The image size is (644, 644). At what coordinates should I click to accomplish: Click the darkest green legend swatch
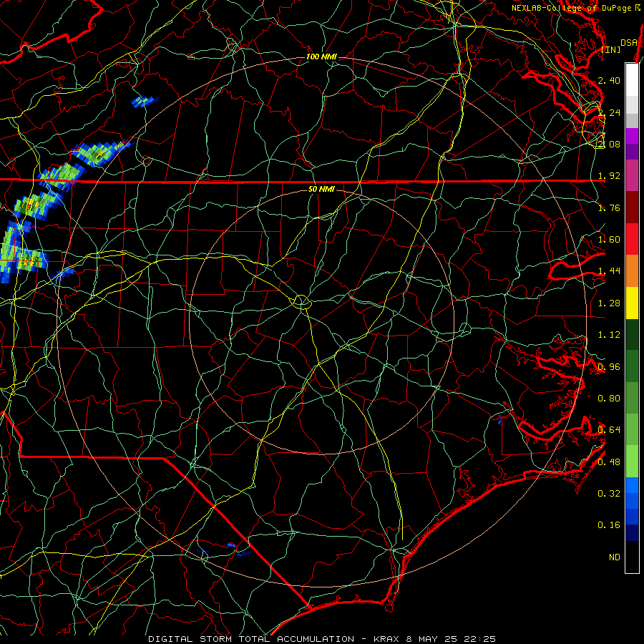point(632,334)
